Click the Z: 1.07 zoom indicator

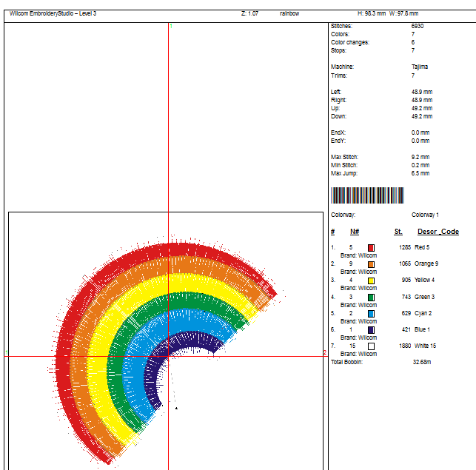[x=250, y=13]
